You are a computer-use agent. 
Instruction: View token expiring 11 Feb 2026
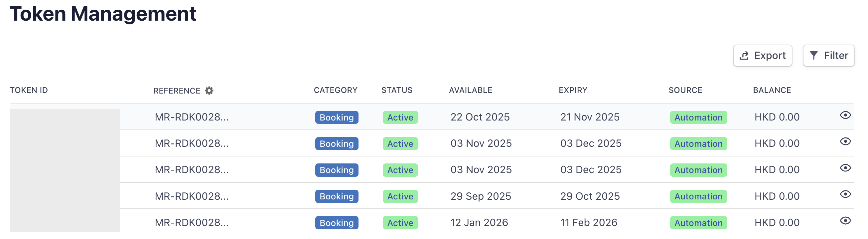tap(845, 221)
